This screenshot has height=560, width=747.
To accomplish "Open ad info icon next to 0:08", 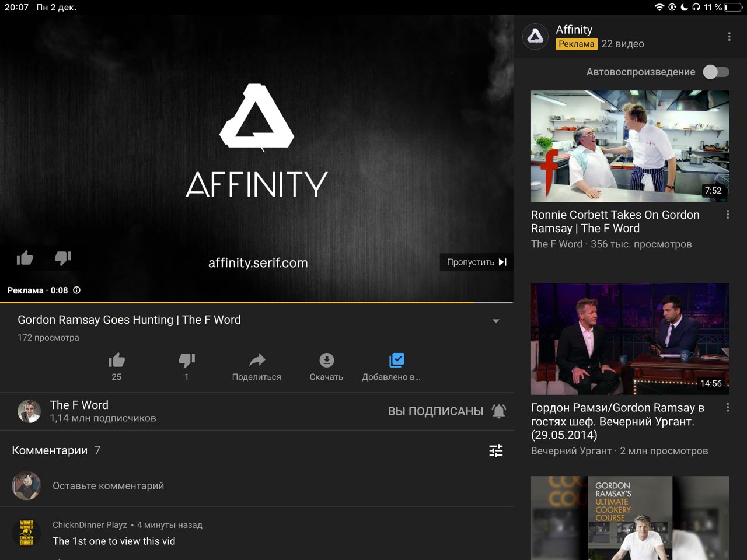I will pyautogui.click(x=76, y=290).
